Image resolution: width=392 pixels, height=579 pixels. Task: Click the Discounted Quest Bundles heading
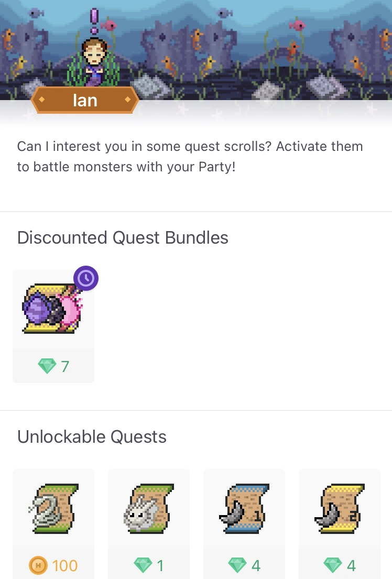coord(123,237)
